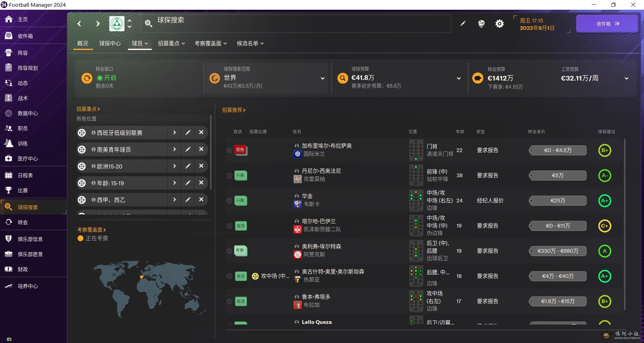Image resolution: width=644 pixels, height=343 pixels.
Task: Open 俱乐部信息 club info in sidebar
Action: point(34,239)
